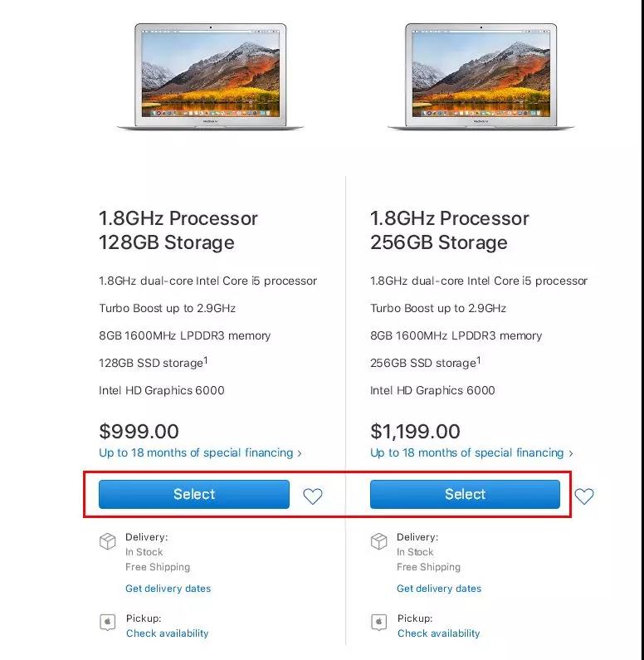Click the delivery box icon for 256GB model
The width and height of the screenshot is (644, 660).
coord(378,541)
